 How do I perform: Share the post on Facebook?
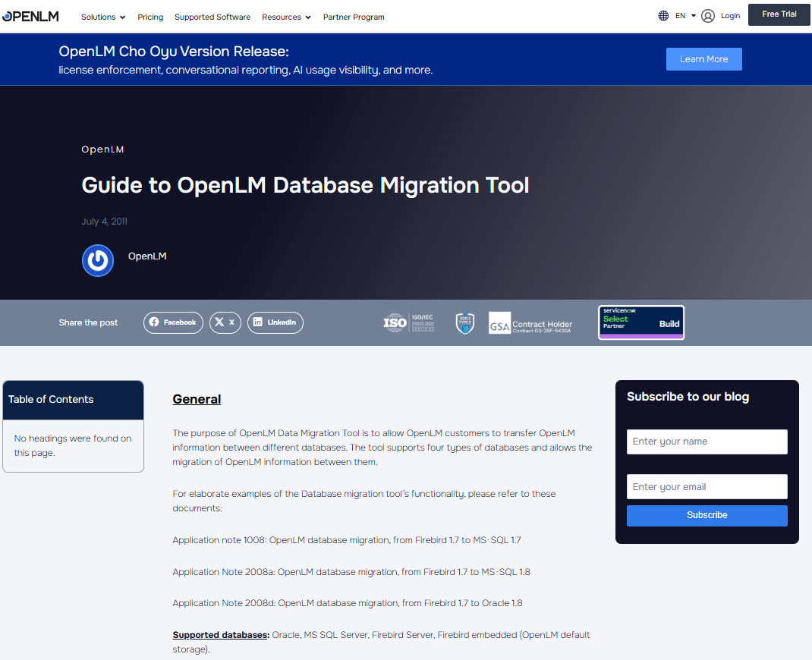click(173, 322)
